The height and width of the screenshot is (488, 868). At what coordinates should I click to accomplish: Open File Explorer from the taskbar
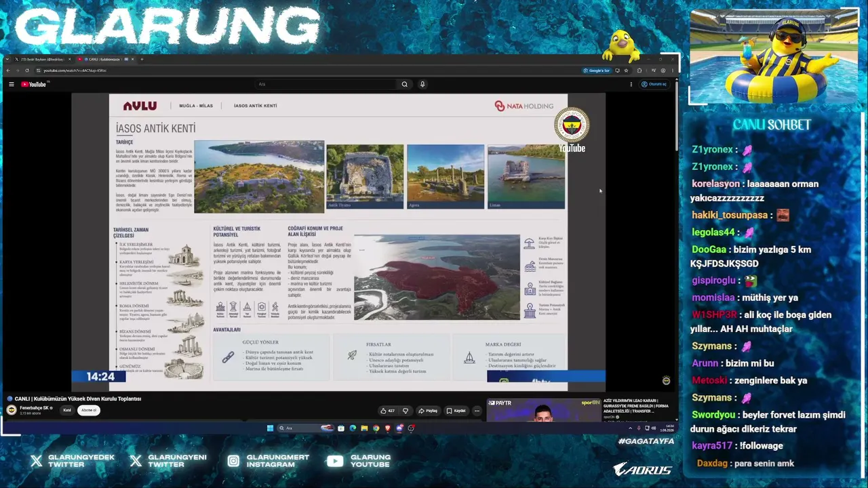pos(364,428)
